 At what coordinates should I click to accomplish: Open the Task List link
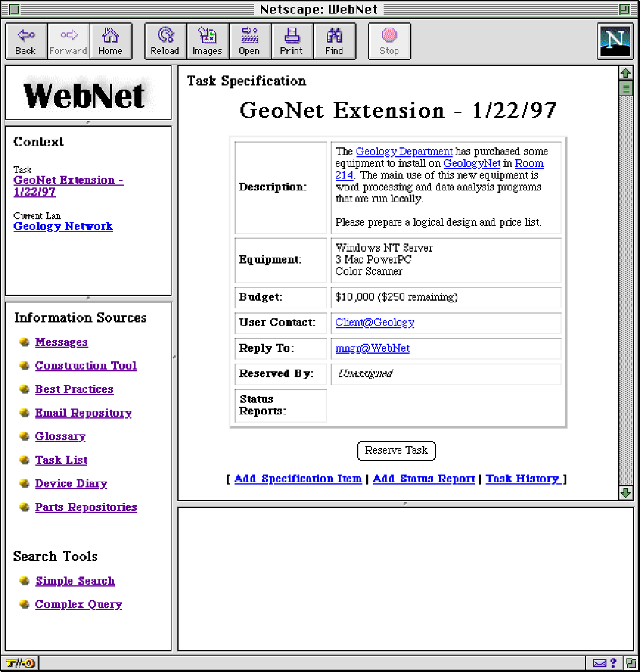point(61,460)
